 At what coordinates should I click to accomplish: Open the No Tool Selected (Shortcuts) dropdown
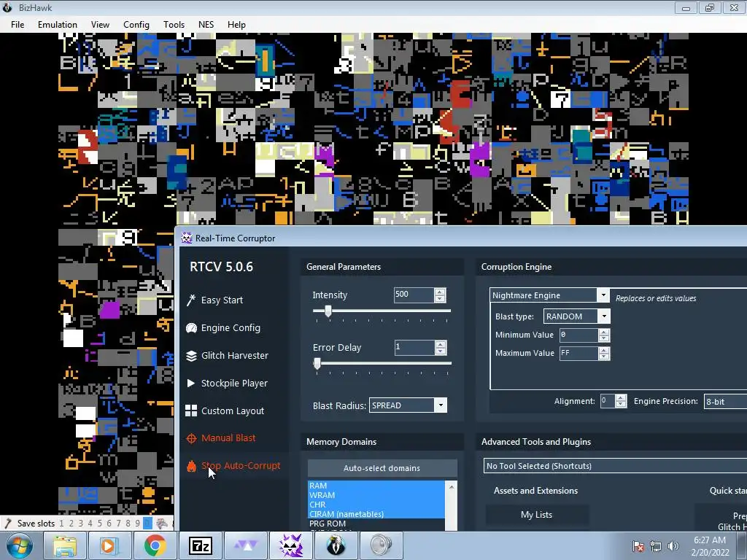[615, 466]
